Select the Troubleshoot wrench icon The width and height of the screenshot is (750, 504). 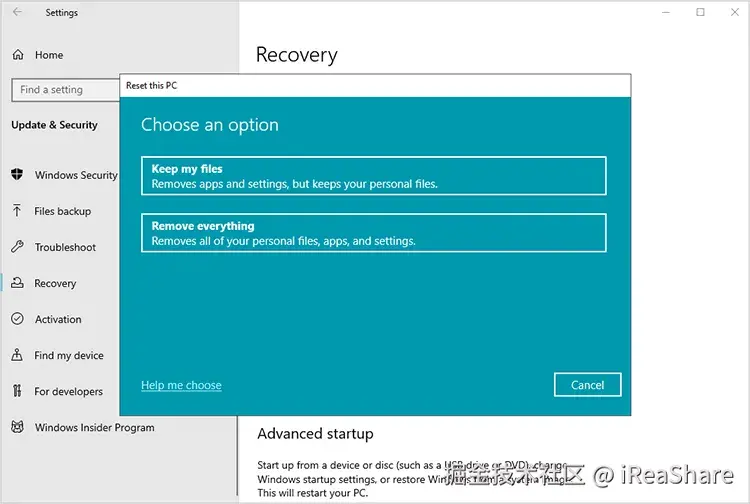click(x=17, y=247)
